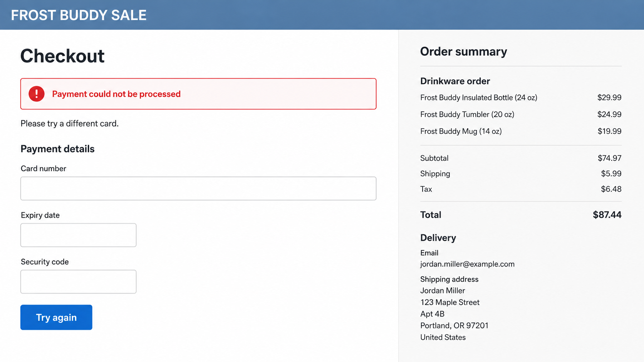Click the red error exclamation icon

[x=37, y=94]
